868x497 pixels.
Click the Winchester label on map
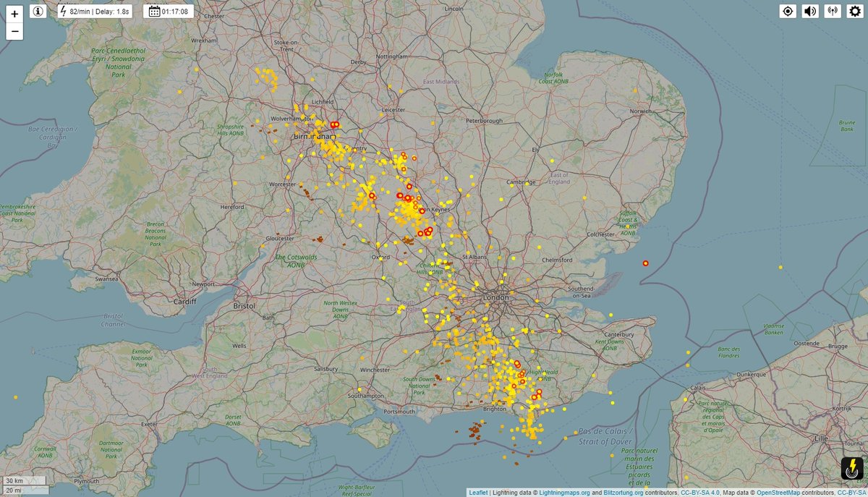[x=375, y=370]
